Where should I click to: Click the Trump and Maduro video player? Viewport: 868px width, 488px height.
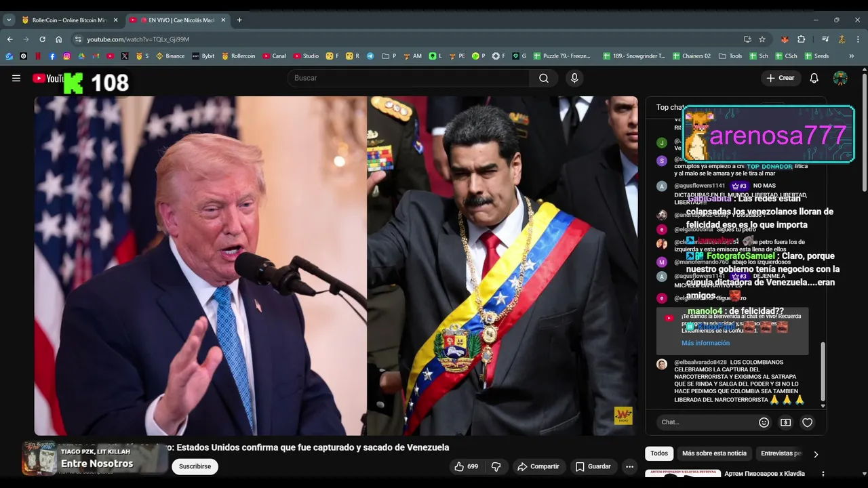pyautogui.click(x=336, y=266)
